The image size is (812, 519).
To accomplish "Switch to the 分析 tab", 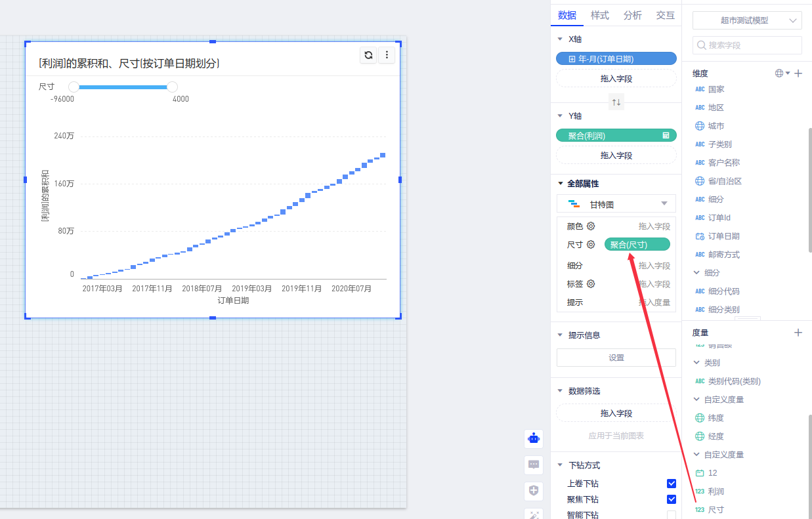I will pos(632,16).
